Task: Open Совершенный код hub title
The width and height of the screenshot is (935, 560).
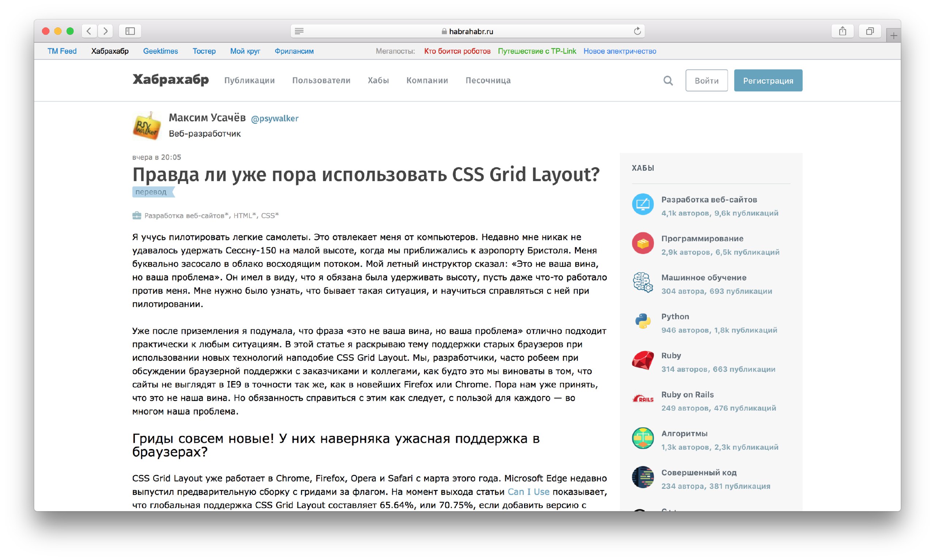Action: (x=699, y=472)
